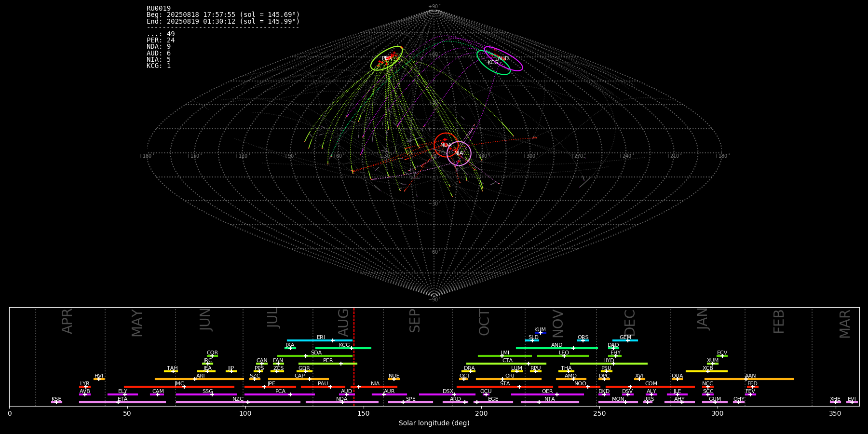868x434 pixels.
Task: Click the DEC month label
Action: [630, 322]
